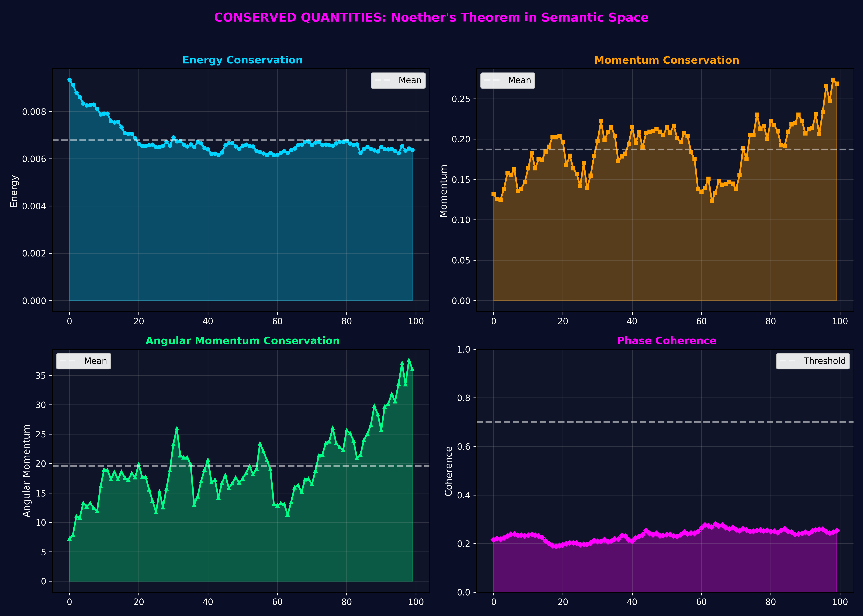Click the Angular Momentum Conservation title
The image size is (863, 616).
click(242, 341)
